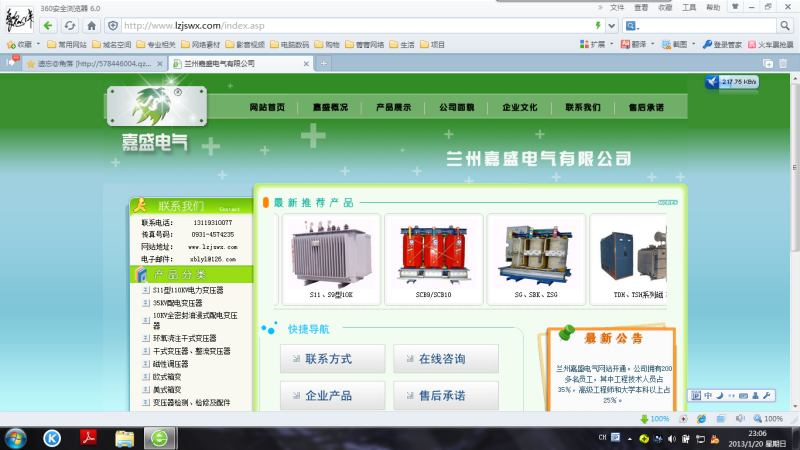Viewport: 800px width, 450px height.
Task: Reload the page with the refresh icon
Action: pyautogui.click(x=69, y=24)
